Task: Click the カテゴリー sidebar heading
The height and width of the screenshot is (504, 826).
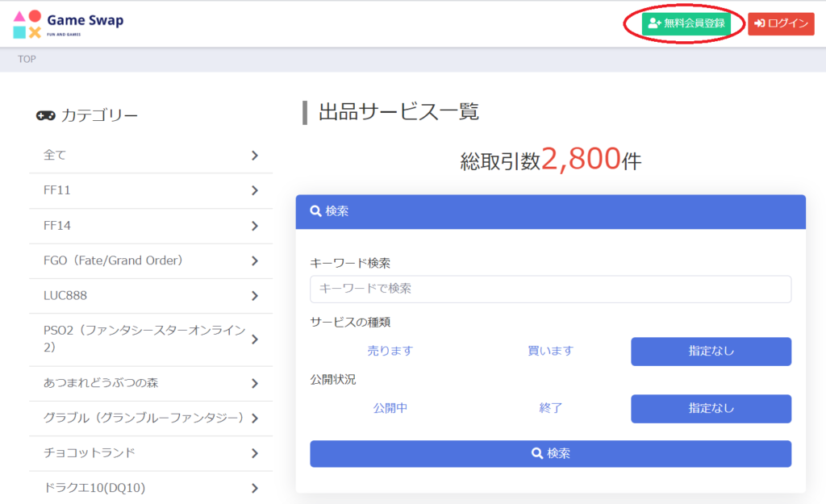Action: coord(99,115)
